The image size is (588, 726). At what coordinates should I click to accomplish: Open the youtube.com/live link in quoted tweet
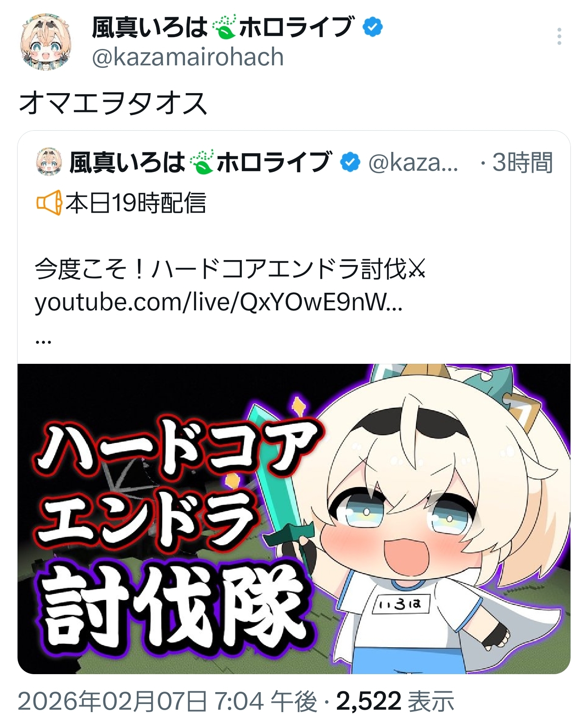(219, 303)
